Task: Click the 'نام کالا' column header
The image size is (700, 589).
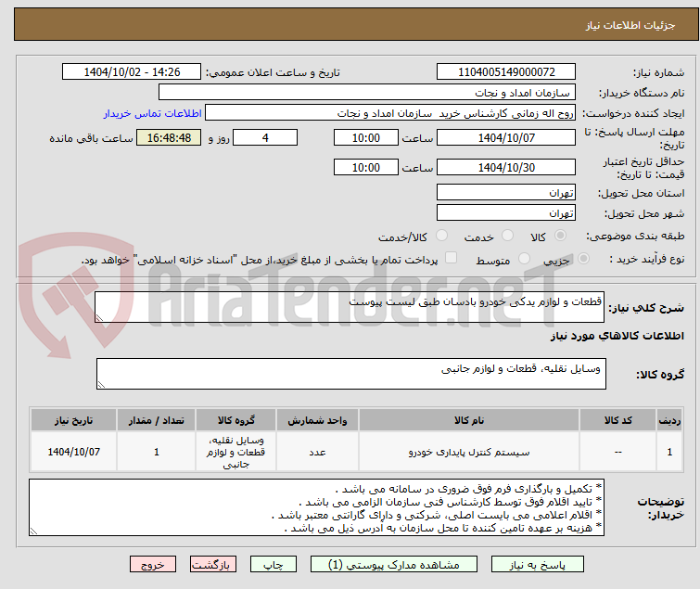Action: (x=469, y=420)
